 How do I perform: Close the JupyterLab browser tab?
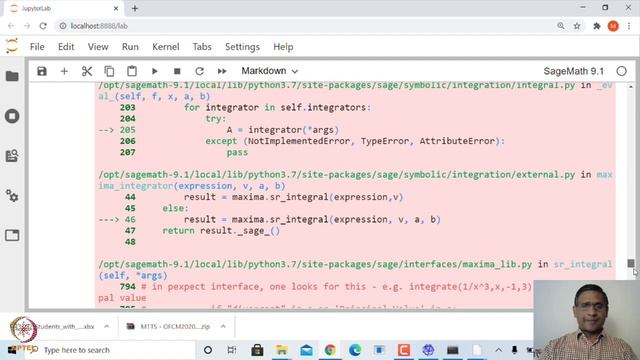(x=116, y=8)
